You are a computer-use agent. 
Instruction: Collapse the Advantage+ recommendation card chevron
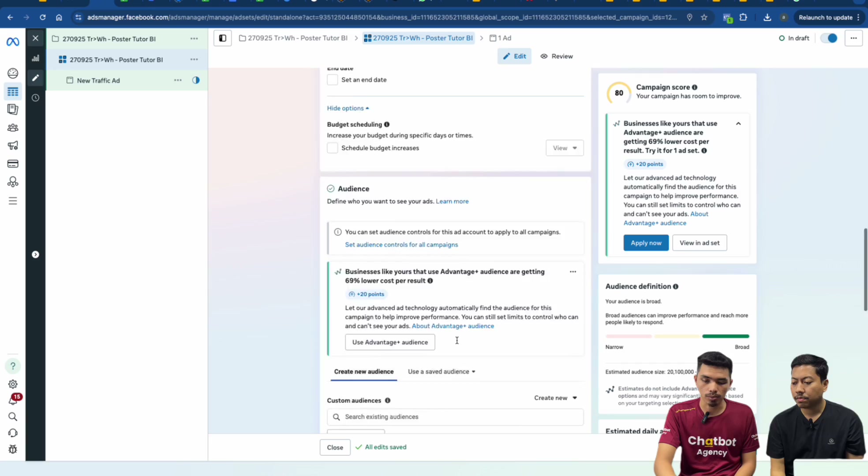pyautogui.click(x=738, y=124)
